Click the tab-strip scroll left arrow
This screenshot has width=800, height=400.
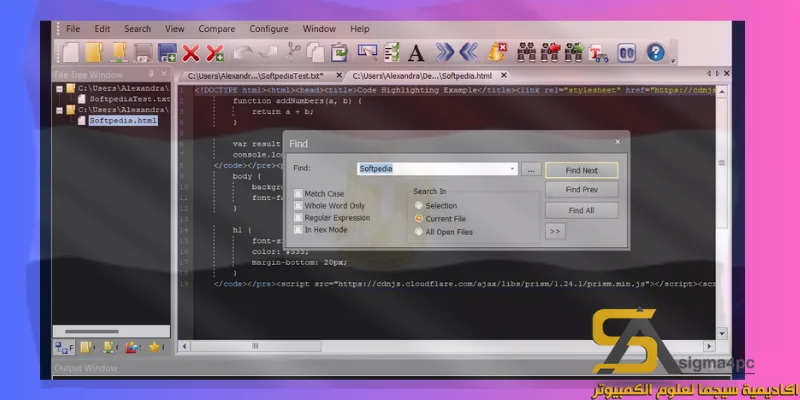(x=709, y=74)
